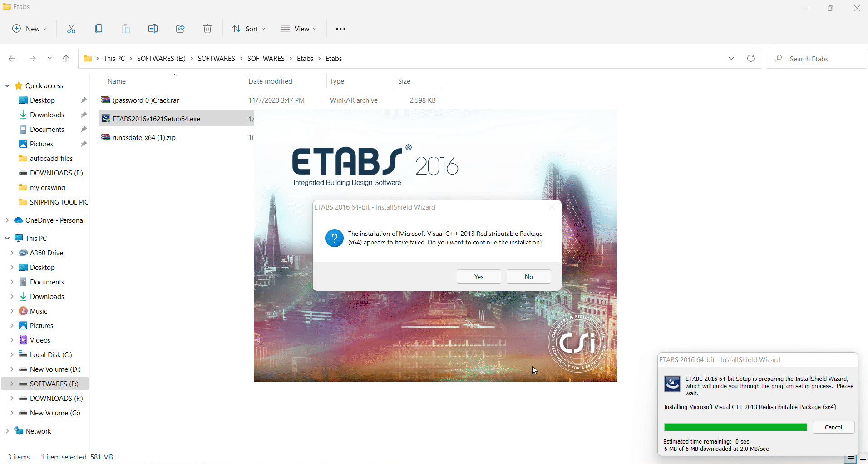The height and width of the screenshot is (464, 868).
Task: Click the Paste clipboard icon
Action: [x=126, y=29]
